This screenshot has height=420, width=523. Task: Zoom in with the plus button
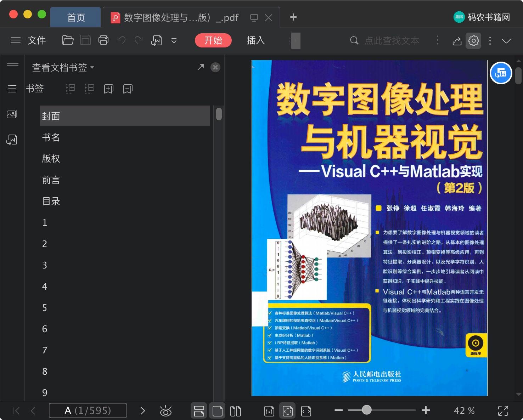click(426, 410)
